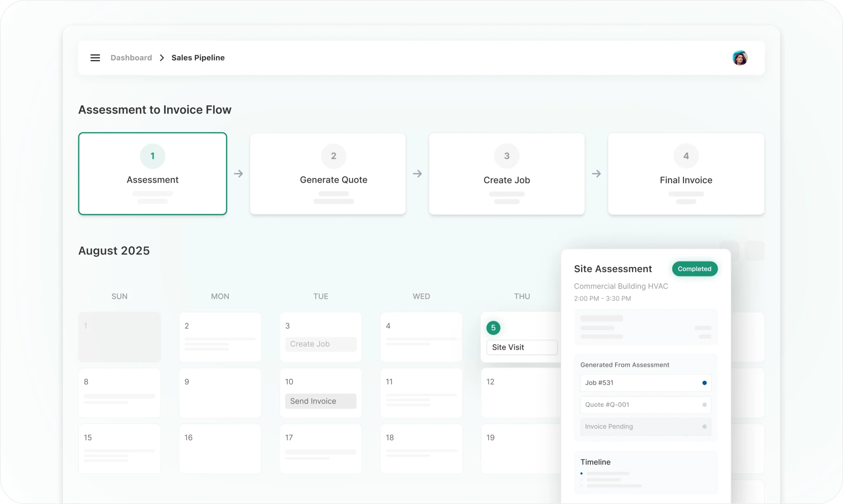Click the Send Invoice calendar event
The height and width of the screenshot is (504, 843).
click(x=320, y=401)
